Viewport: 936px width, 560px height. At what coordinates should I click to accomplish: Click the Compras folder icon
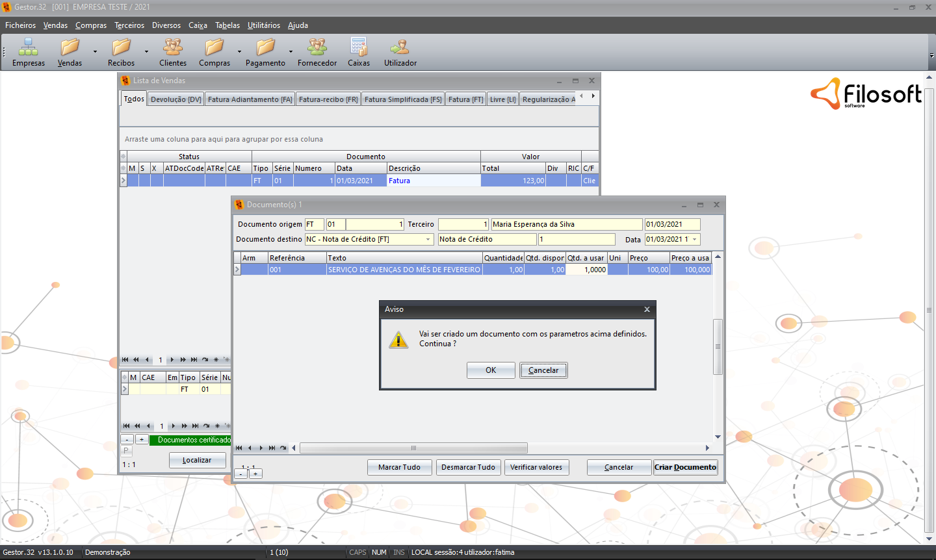(214, 48)
